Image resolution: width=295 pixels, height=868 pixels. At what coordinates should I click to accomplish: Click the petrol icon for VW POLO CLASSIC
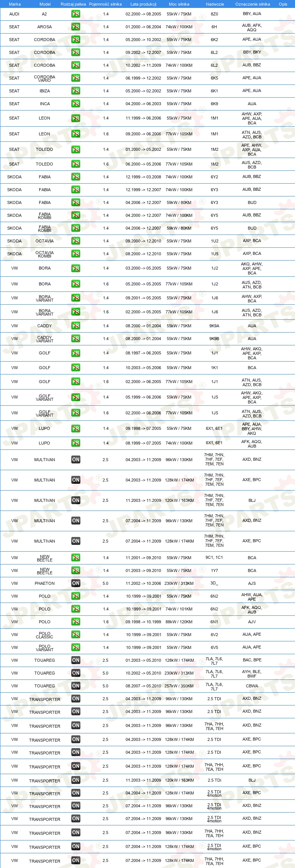pyautogui.click(x=75, y=635)
